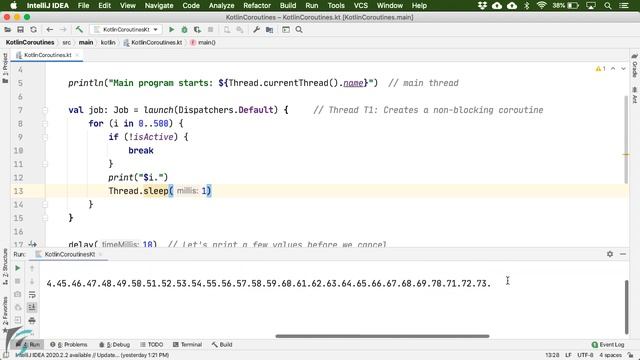Click the Save All toolbar icon
Screen dimensions: 640x360
[20, 29]
